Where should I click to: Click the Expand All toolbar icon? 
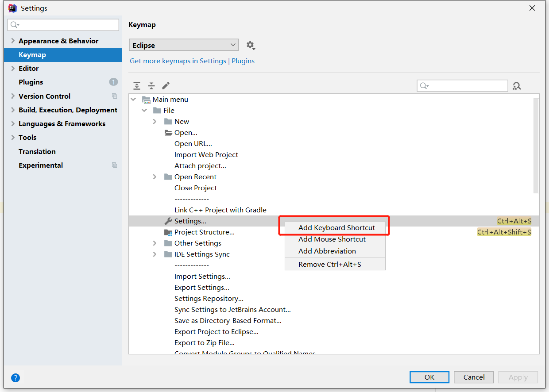137,85
